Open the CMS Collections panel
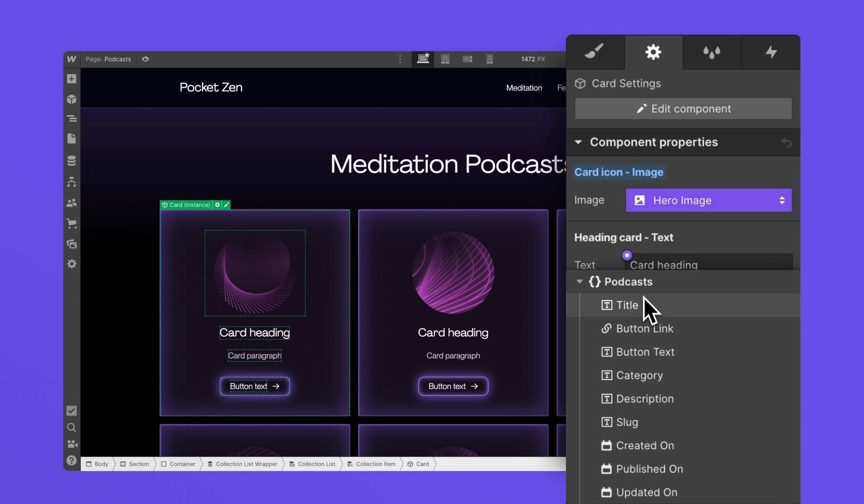This screenshot has width=864, height=504. pos(71,160)
